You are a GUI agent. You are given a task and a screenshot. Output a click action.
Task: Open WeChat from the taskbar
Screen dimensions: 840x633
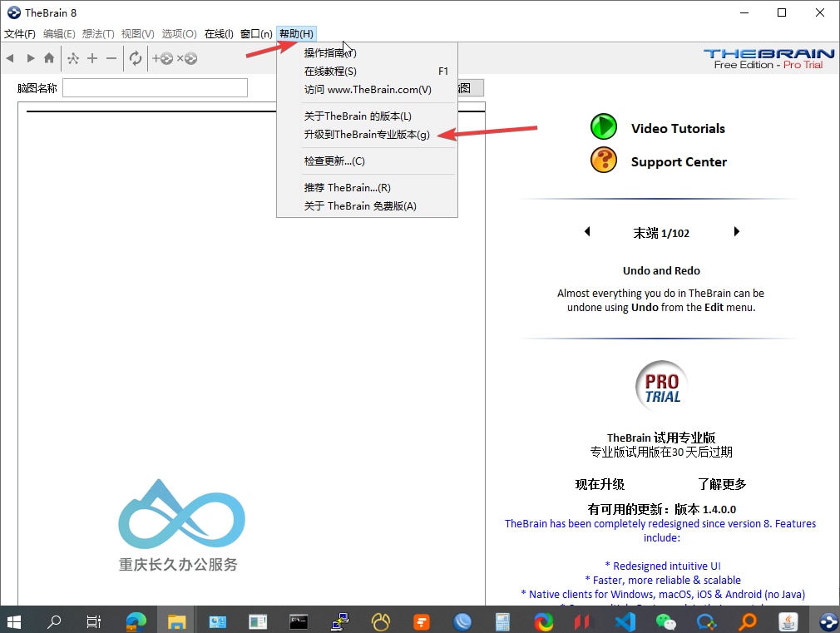tap(666, 621)
